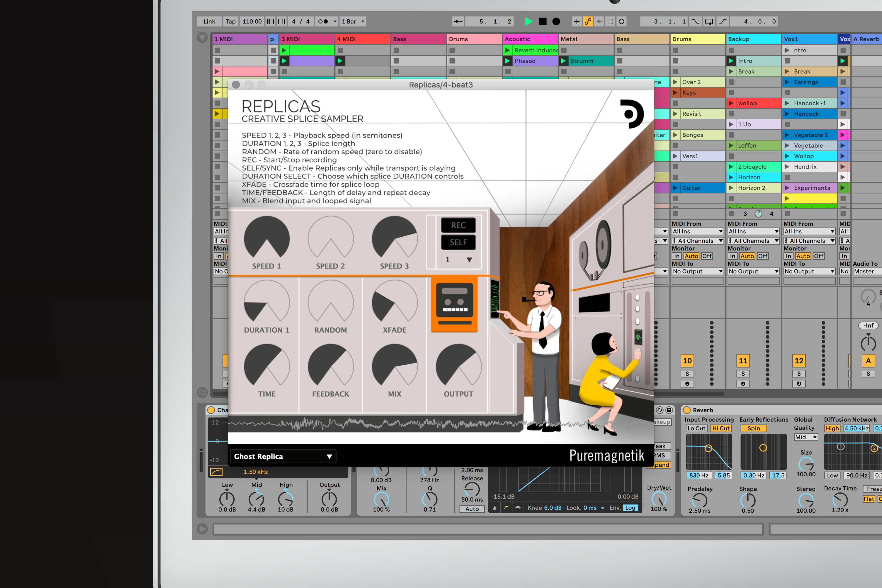Image resolution: width=882 pixels, height=588 pixels.
Task: Open the Ghost Replica preset dropdown
Action: [282, 456]
